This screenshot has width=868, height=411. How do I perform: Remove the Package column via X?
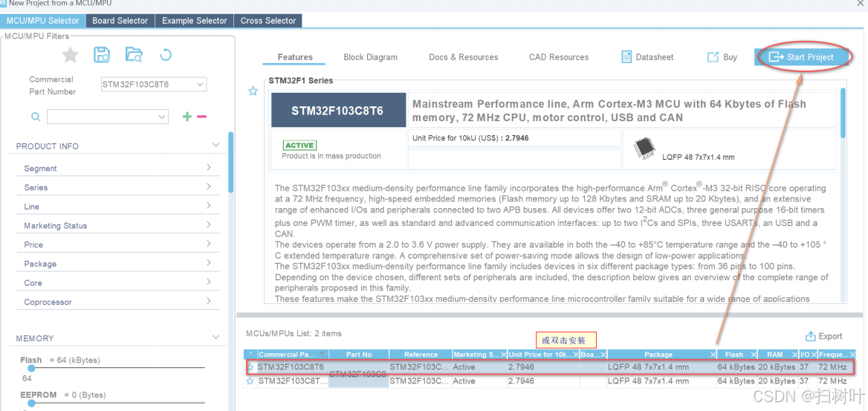click(713, 355)
